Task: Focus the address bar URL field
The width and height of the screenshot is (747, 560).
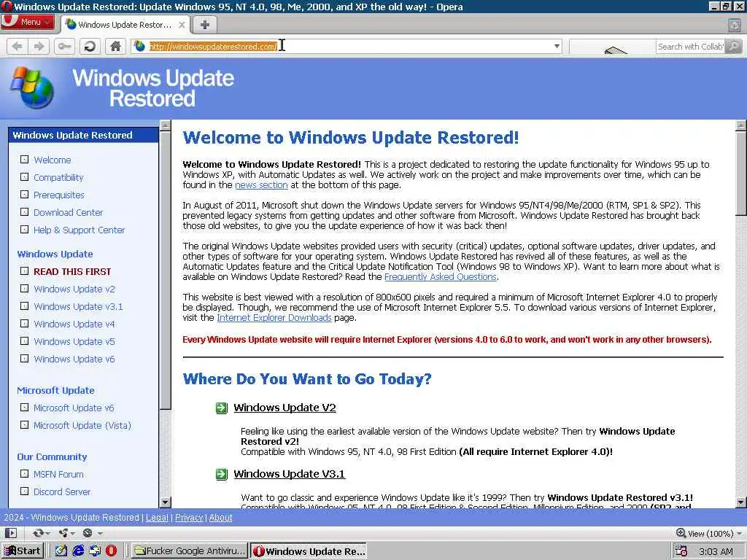Action: tap(348, 46)
